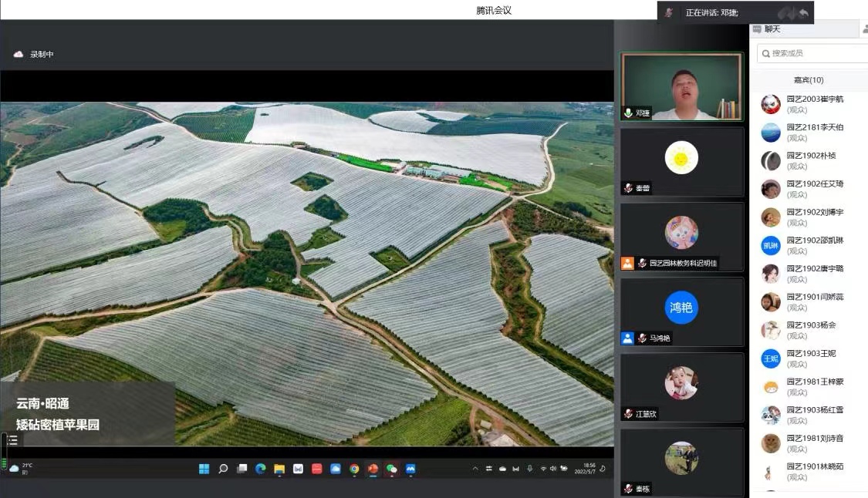Click the taskbar volume speaker control

[553, 469]
